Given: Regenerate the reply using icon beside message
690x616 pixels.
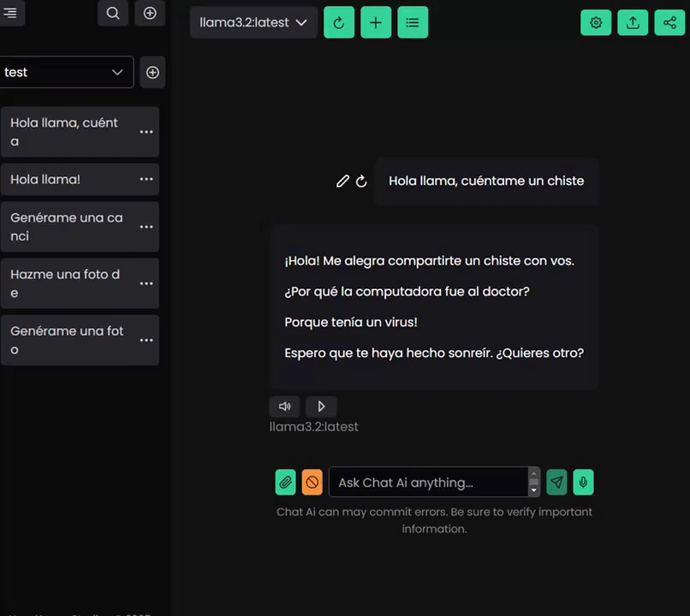Looking at the screenshot, I should (361, 181).
